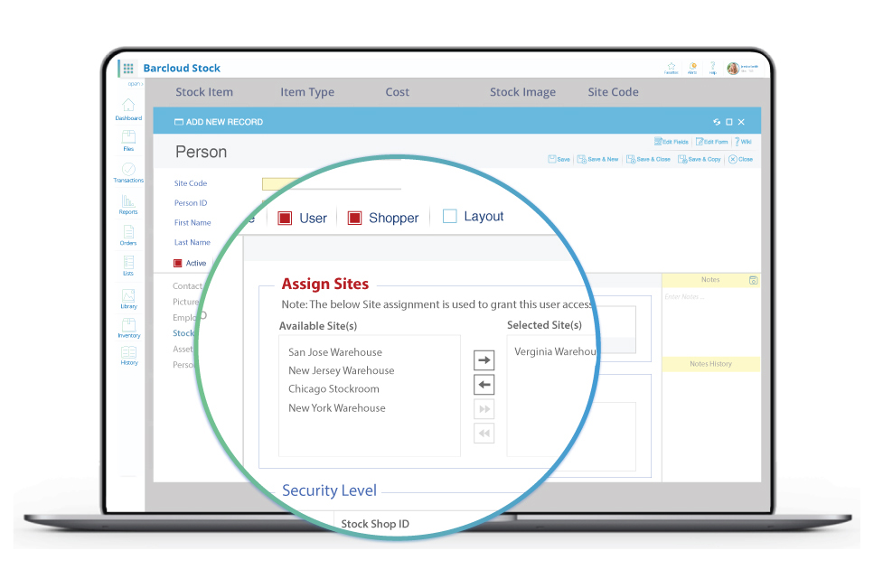Select the Cost column header
This screenshot has width=883, height=588.
pyautogui.click(x=398, y=92)
